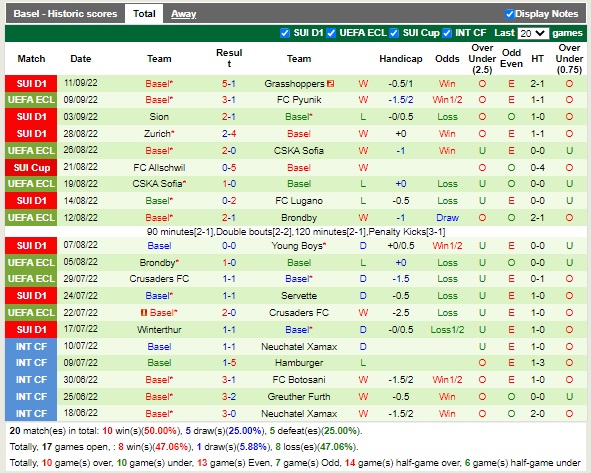Click the Draw odds for Brondby match
Image resolution: width=591 pixels, height=473 pixels.
pos(447,217)
